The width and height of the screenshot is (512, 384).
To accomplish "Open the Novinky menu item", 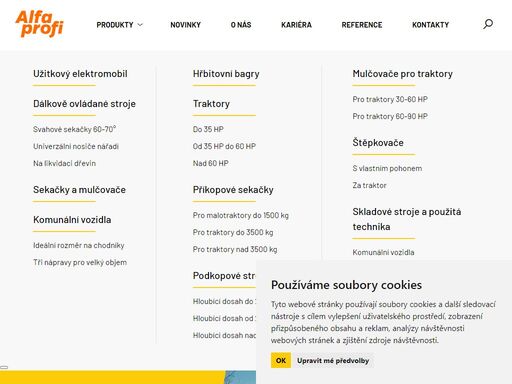I will tap(185, 25).
